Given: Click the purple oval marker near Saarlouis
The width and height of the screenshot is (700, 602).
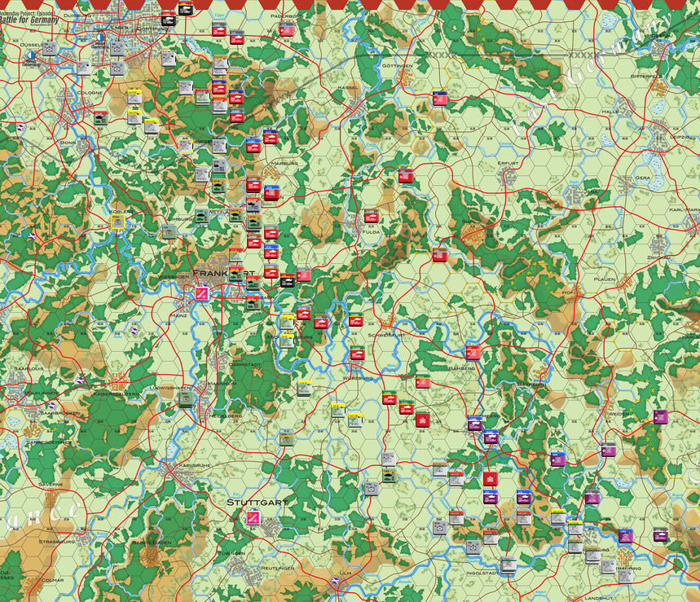Looking at the screenshot, I should click(80, 380).
